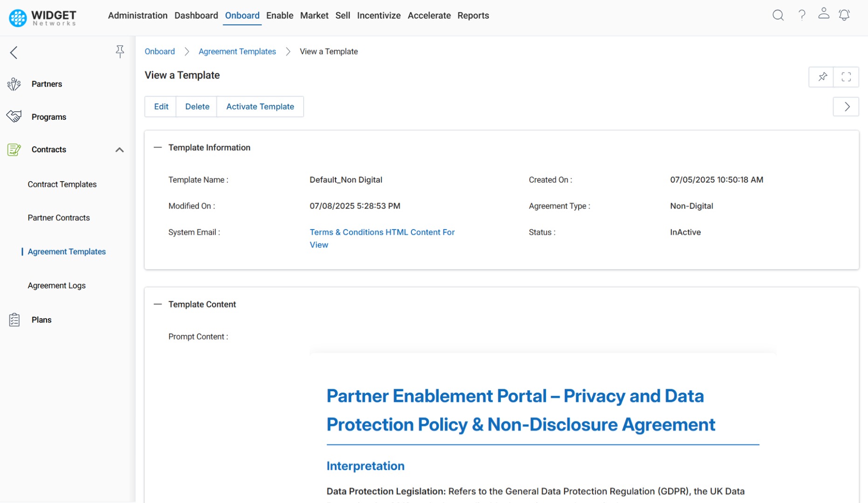Switch to the Dashboard menu
This screenshot has height=503, width=868.
(x=196, y=15)
